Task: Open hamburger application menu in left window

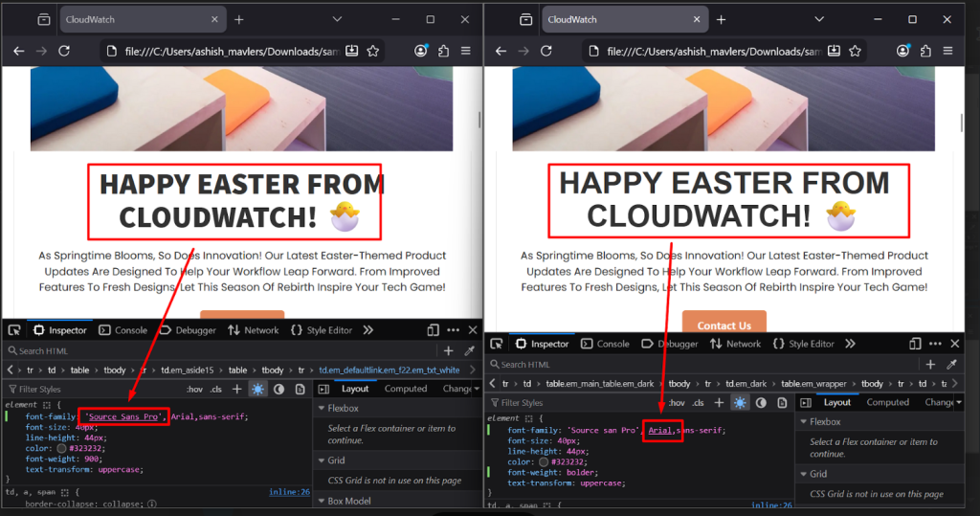Action: point(466,51)
